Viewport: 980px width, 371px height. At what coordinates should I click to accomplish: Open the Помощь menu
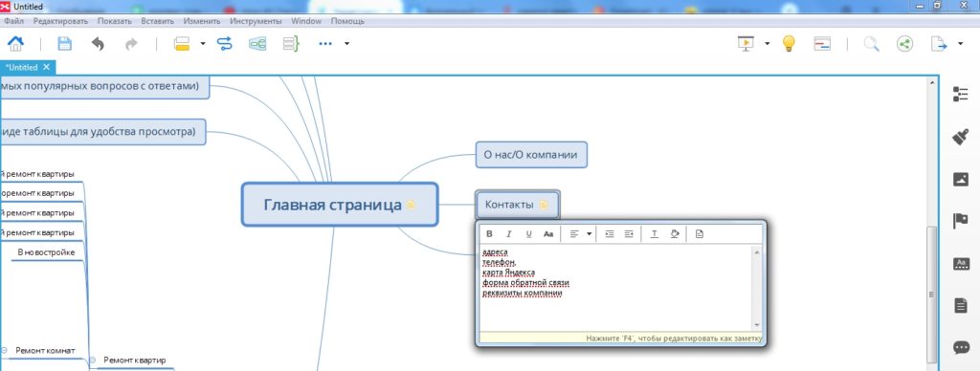347,21
